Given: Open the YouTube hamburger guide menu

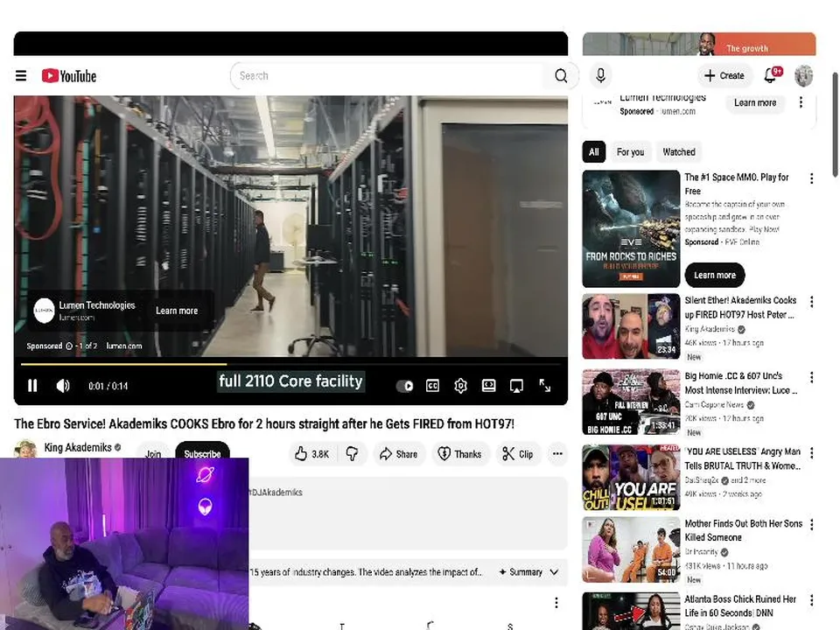Looking at the screenshot, I should [x=21, y=75].
